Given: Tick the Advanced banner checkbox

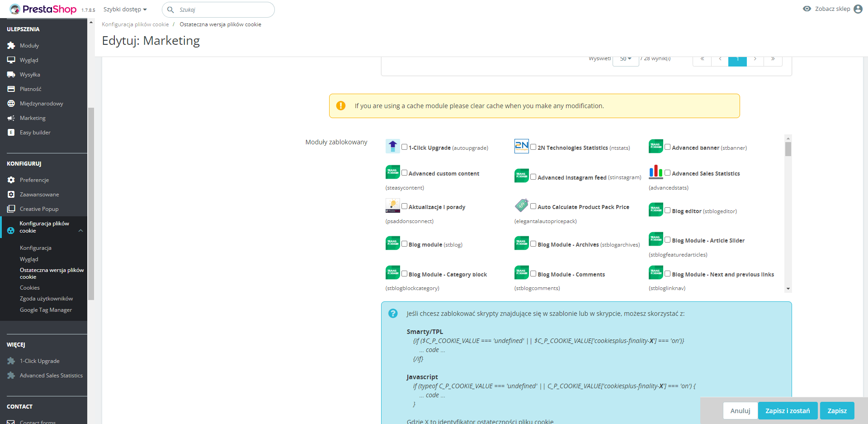Looking at the screenshot, I should pos(668,147).
